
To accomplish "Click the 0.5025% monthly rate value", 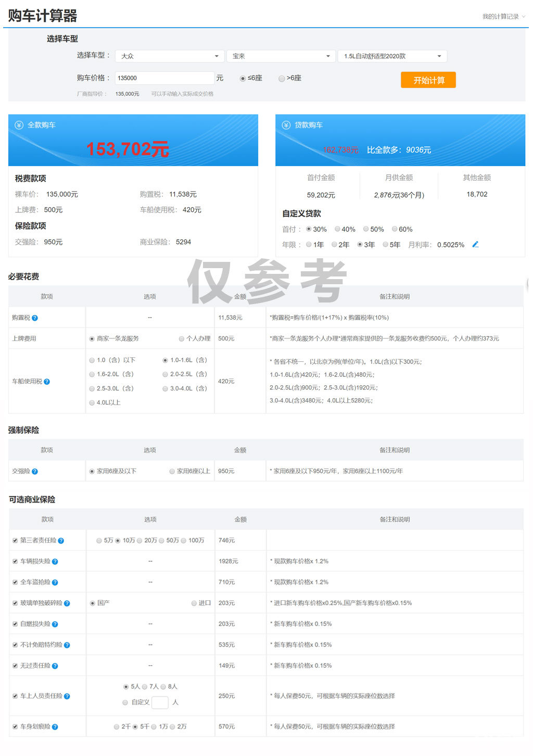I will pos(451,245).
